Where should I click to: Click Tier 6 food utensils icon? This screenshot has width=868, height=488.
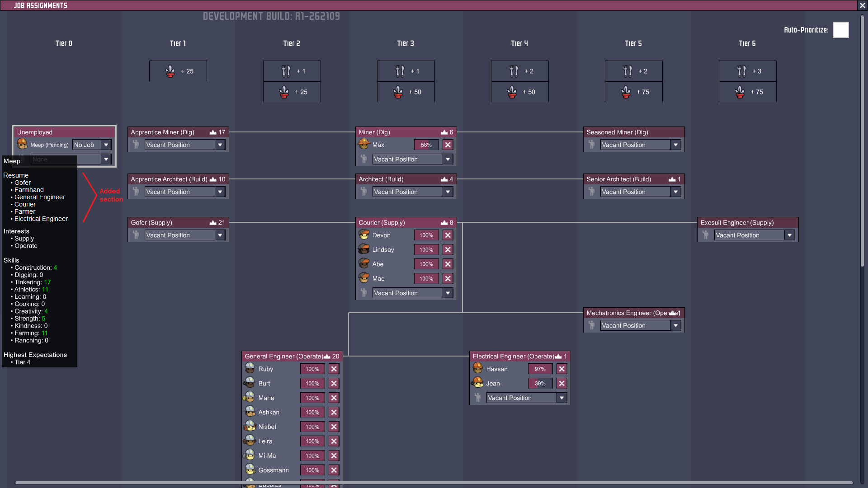click(741, 71)
